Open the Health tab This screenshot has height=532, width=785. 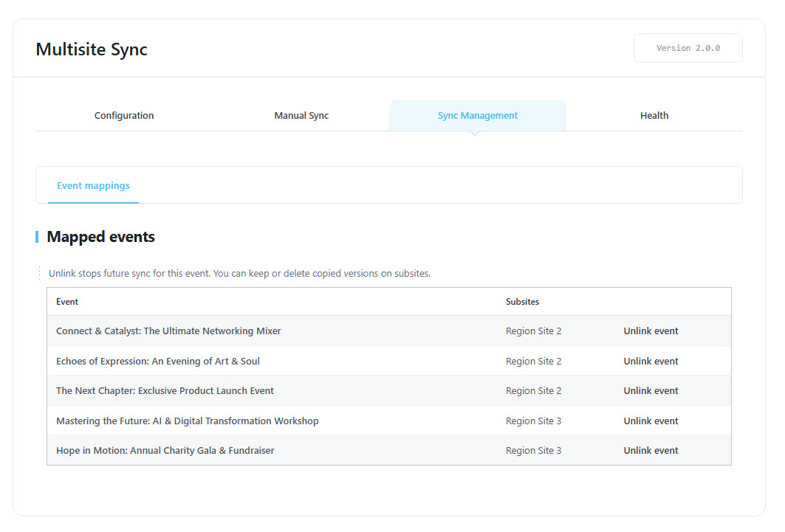point(654,116)
